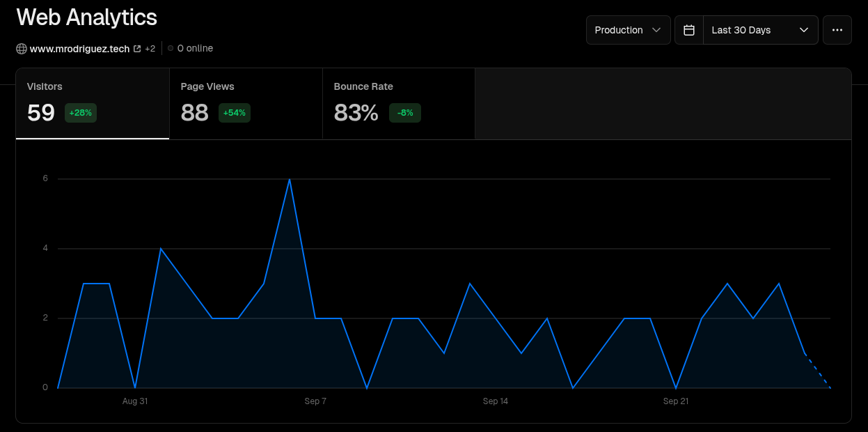Click the dotted line segment at chart end
Image resolution: width=868 pixels, height=432 pixels.
818,371
